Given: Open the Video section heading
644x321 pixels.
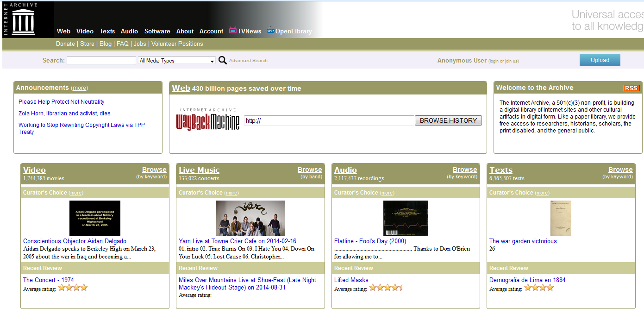Looking at the screenshot, I should [x=34, y=170].
